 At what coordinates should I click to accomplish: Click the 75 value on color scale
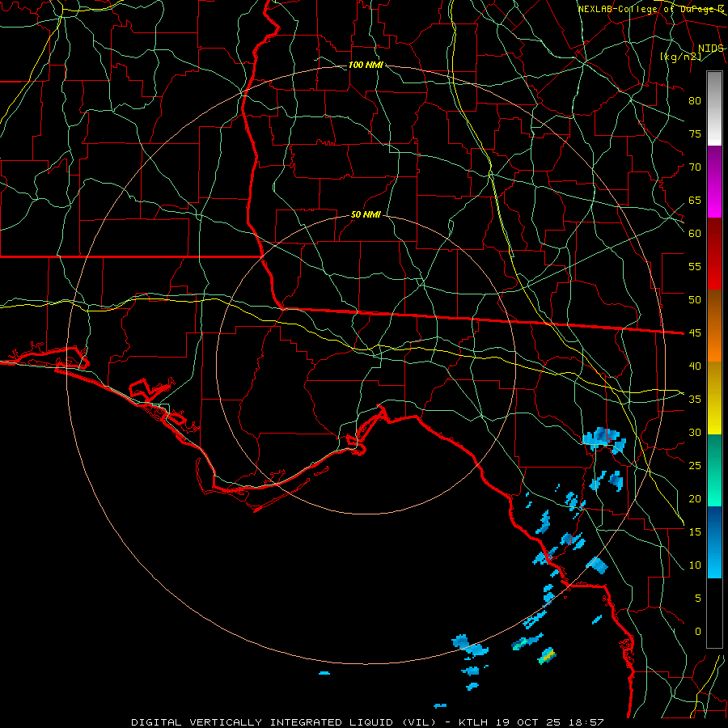[x=695, y=133]
